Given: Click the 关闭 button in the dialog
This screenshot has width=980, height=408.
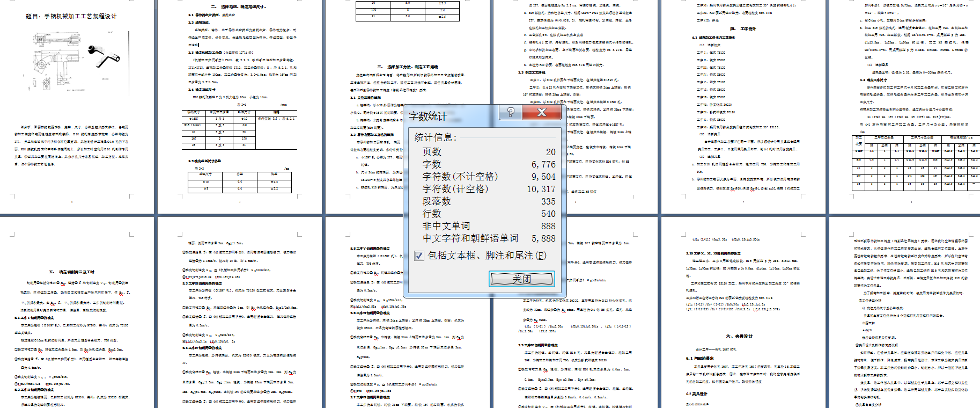Looking at the screenshot, I should 522,279.
